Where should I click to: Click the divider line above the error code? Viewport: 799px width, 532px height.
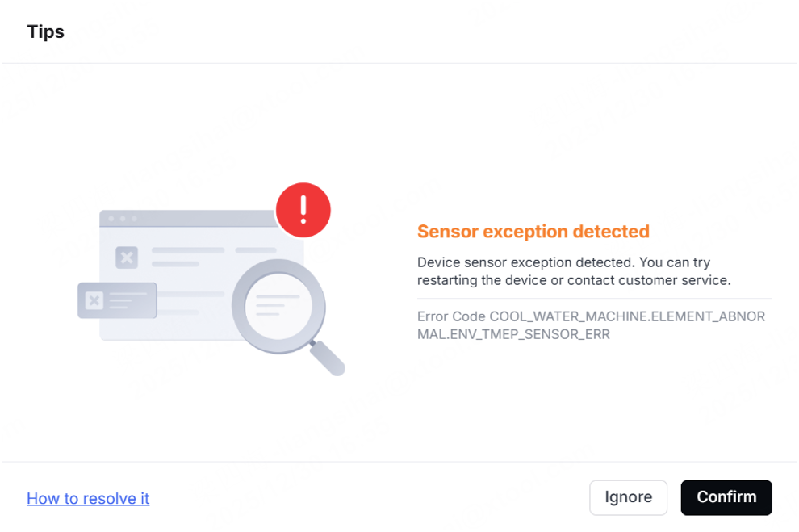(x=595, y=299)
